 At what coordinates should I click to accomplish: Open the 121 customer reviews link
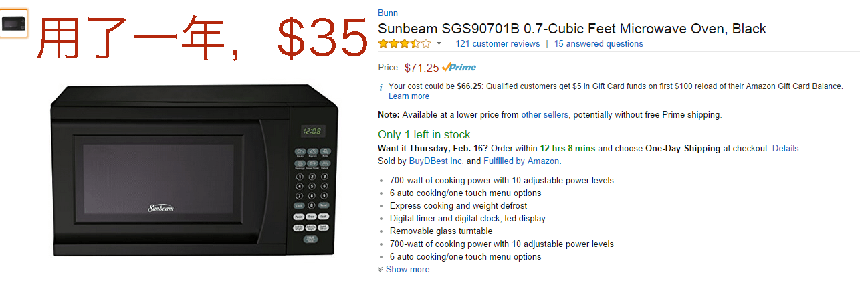point(498,44)
